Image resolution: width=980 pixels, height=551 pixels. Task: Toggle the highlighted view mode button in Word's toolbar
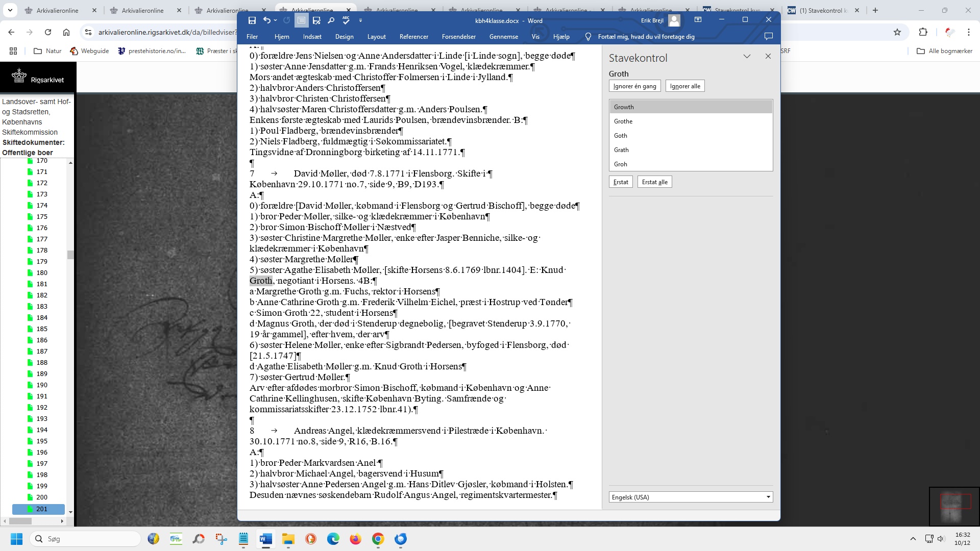pyautogui.click(x=301, y=20)
